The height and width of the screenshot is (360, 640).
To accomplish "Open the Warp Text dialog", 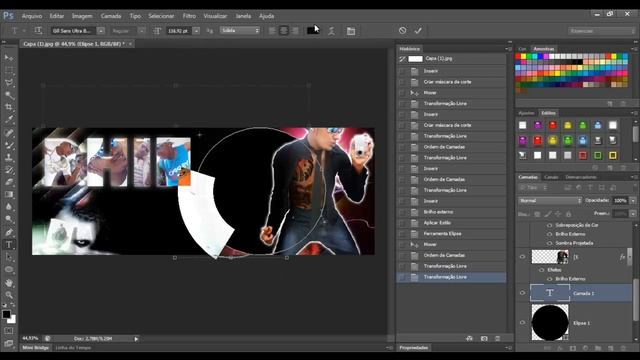I will tap(331, 31).
